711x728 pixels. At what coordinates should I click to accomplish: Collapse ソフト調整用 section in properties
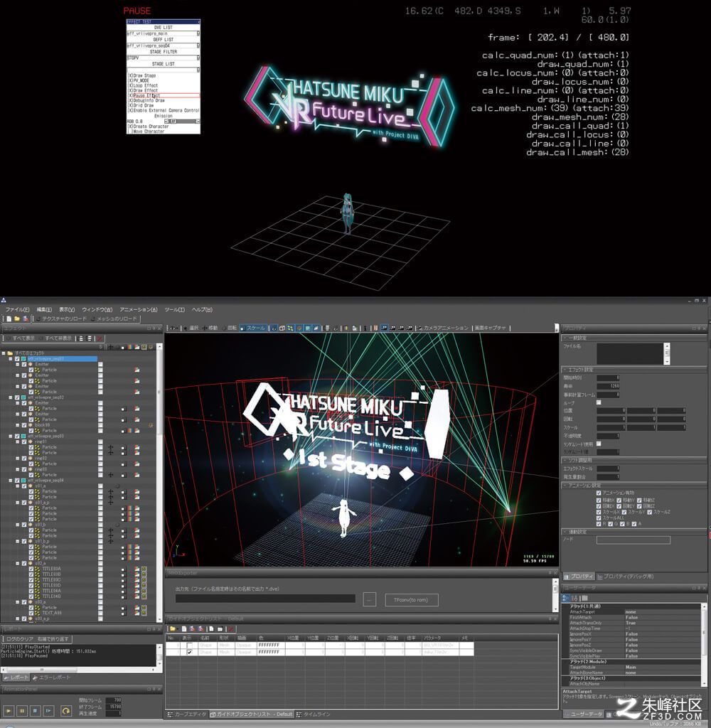pyautogui.click(x=566, y=461)
